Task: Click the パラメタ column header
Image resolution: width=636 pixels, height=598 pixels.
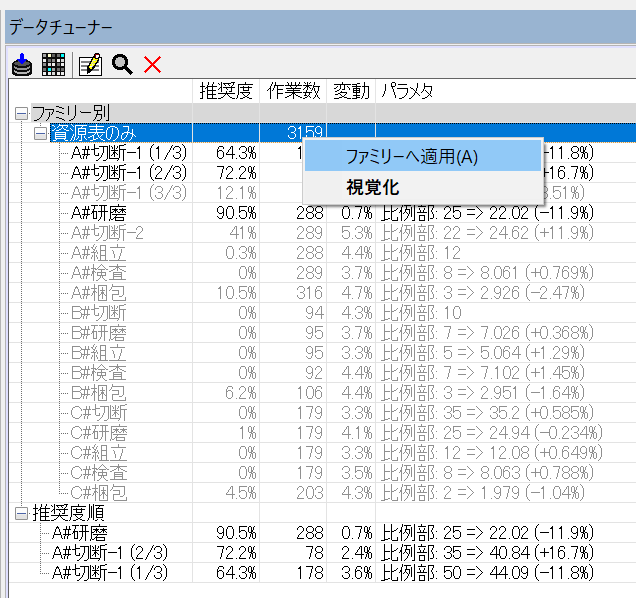Action: [x=408, y=91]
